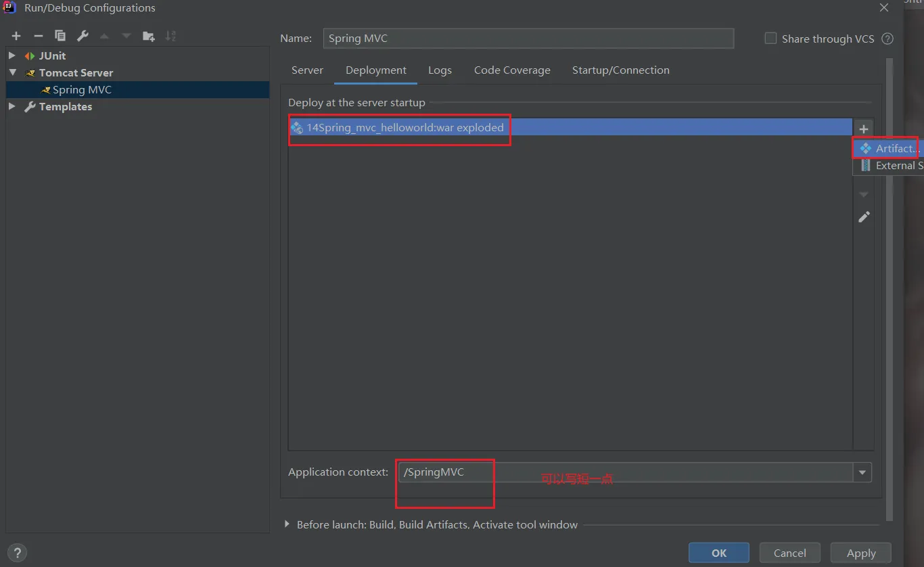Click the pencil edit artifact icon
Image resolution: width=924 pixels, height=567 pixels.
[x=864, y=217]
